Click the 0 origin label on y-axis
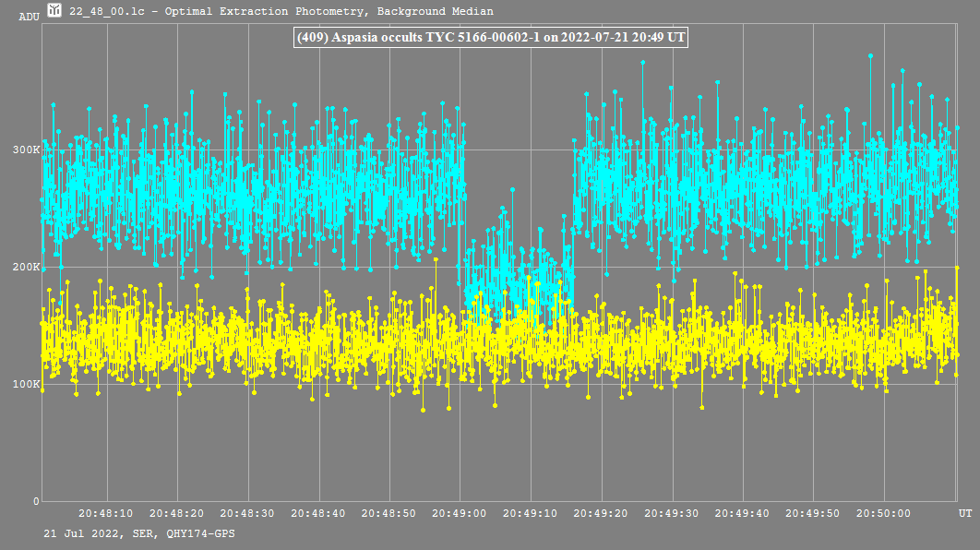 coord(36,501)
